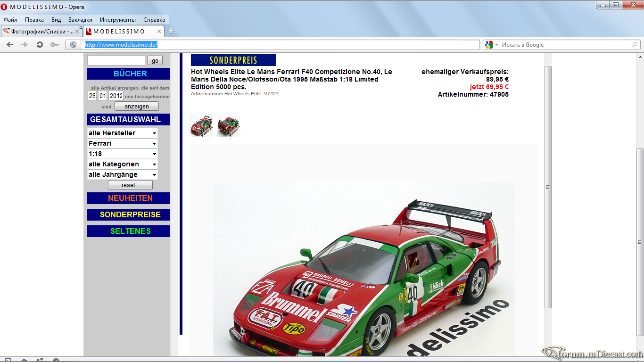This screenshot has width=644, height=362.
Task: Click the forward navigation arrow
Action: [25, 45]
